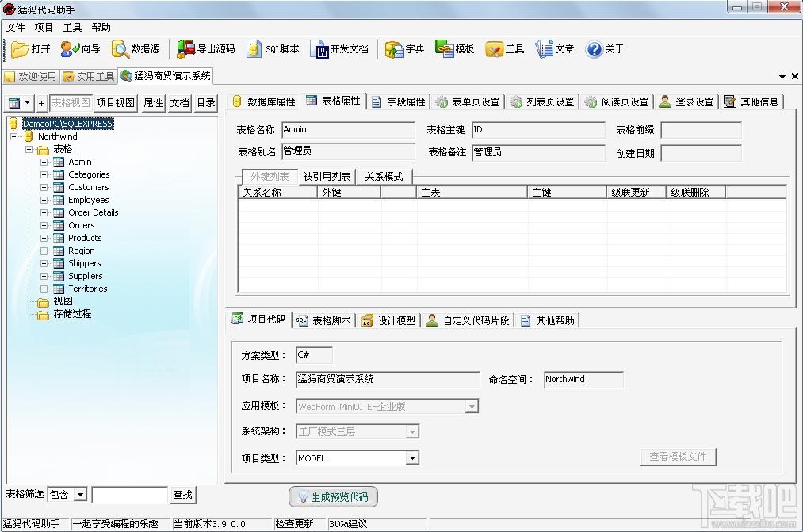
Task: Click the 属性 button in left panel
Action: (x=153, y=103)
